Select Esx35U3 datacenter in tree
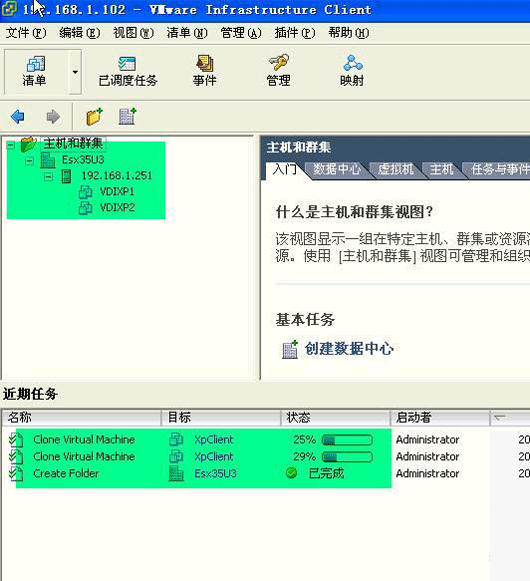Image resolution: width=530 pixels, height=581 pixels. 83,160
